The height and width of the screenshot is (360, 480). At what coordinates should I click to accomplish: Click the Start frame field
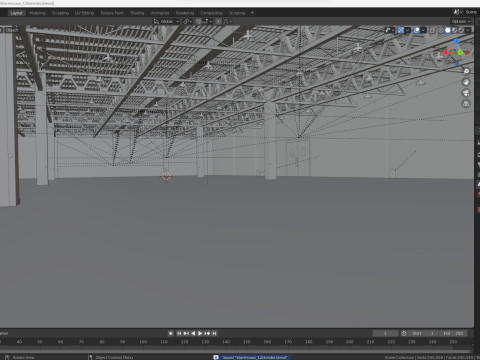(423, 333)
